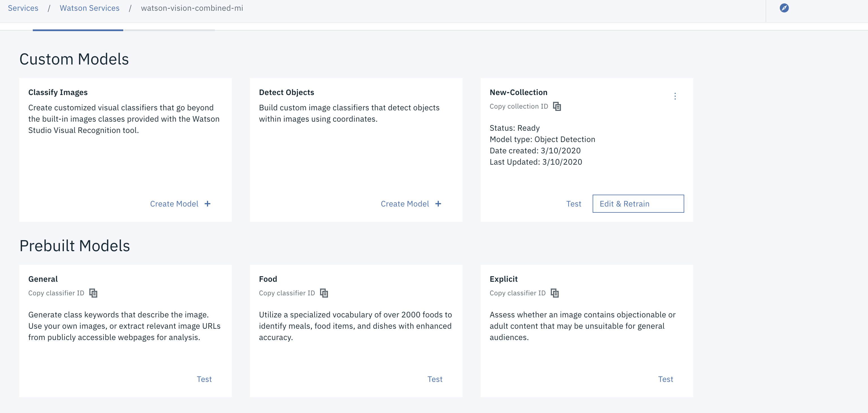Click the compass icon at top right
This screenshot has height=413, width=868.
pos(784,8)
